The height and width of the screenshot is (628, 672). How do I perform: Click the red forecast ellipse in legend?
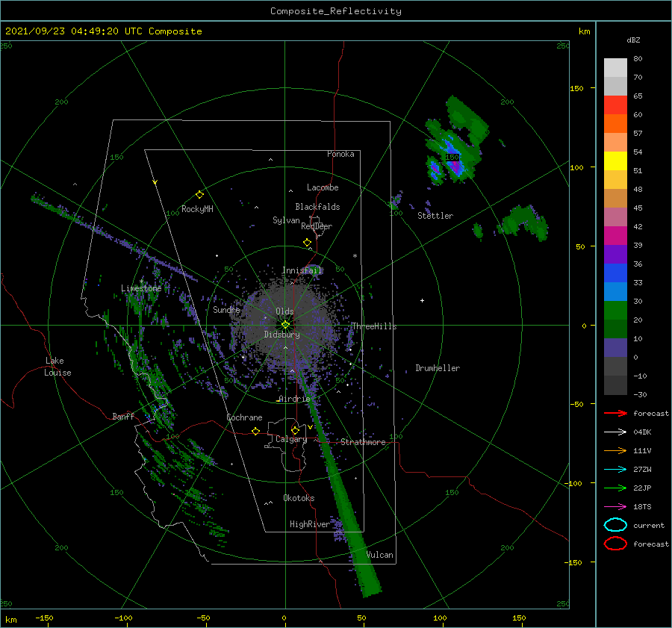pyautogui.click(x=615, y=544)
